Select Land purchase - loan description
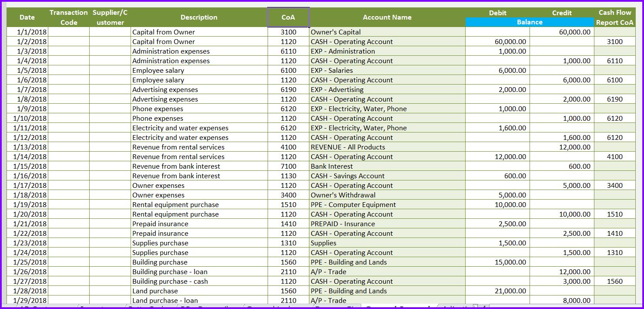 point(199,300)
